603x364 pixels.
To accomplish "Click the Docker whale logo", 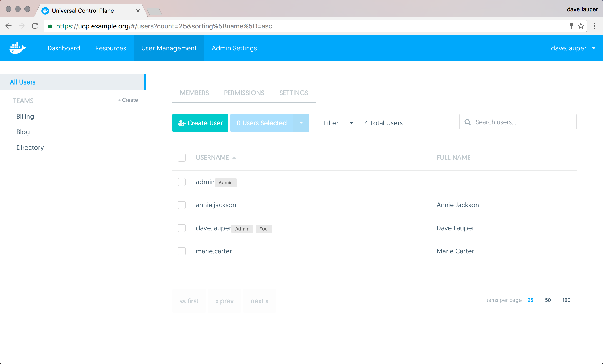I will click(17, 48).
